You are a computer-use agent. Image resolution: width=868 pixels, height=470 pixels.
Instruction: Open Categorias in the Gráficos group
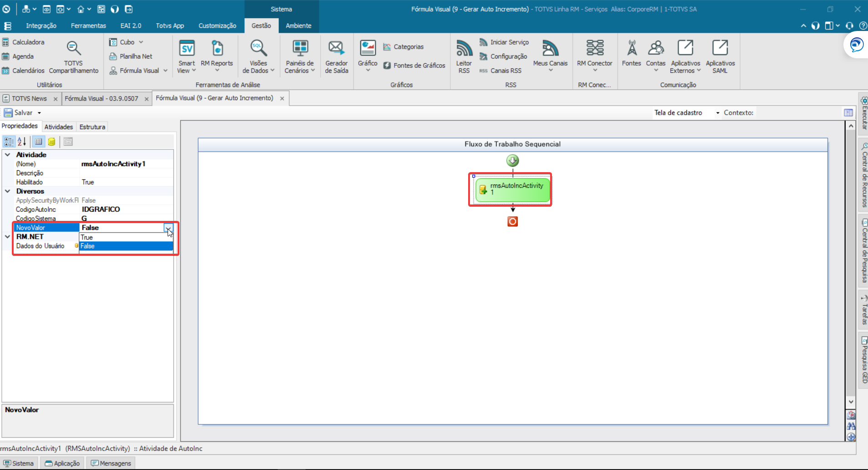click(x=403, y=47)
